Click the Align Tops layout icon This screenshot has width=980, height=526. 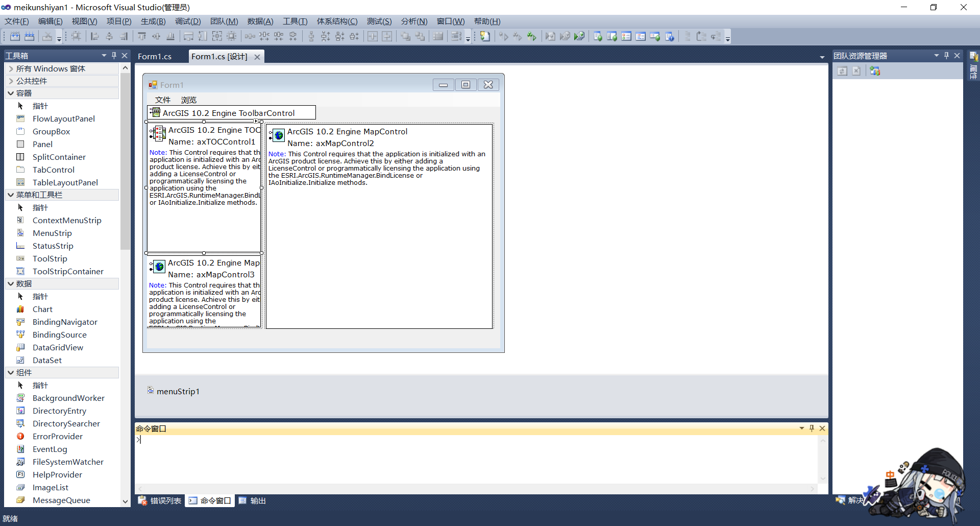pos(142,36)
